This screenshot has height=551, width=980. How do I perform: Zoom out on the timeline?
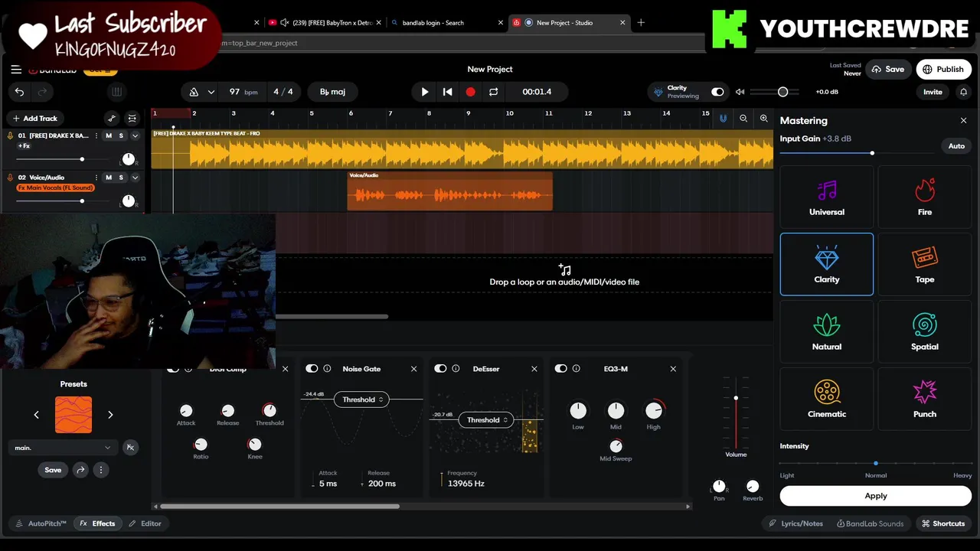click(x=743, y=119)
